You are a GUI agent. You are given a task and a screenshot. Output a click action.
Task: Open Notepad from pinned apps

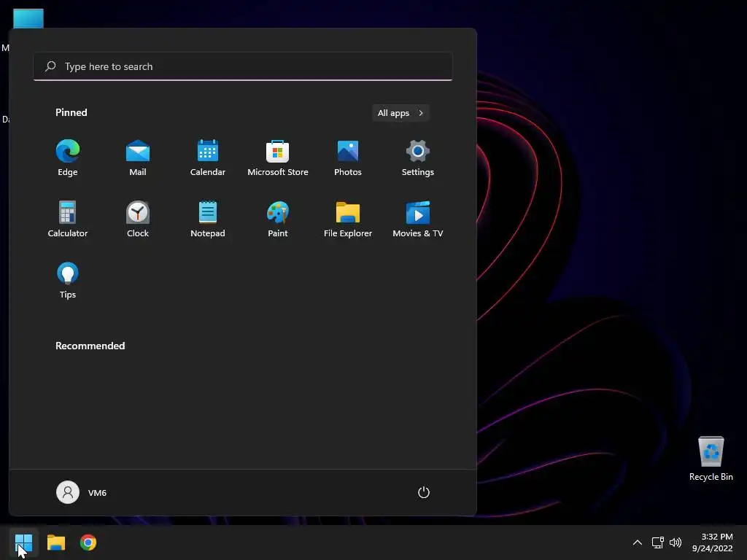[208, 219]
